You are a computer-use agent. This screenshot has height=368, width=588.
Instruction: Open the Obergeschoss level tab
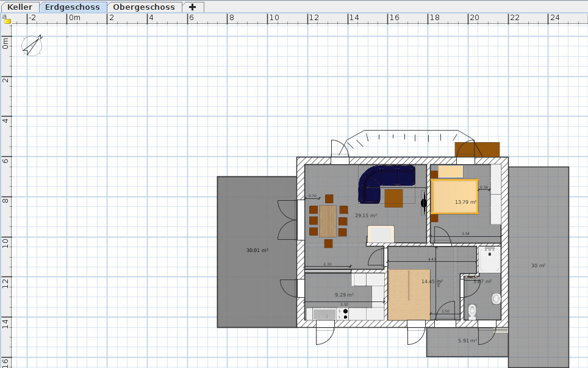[144, 7]
